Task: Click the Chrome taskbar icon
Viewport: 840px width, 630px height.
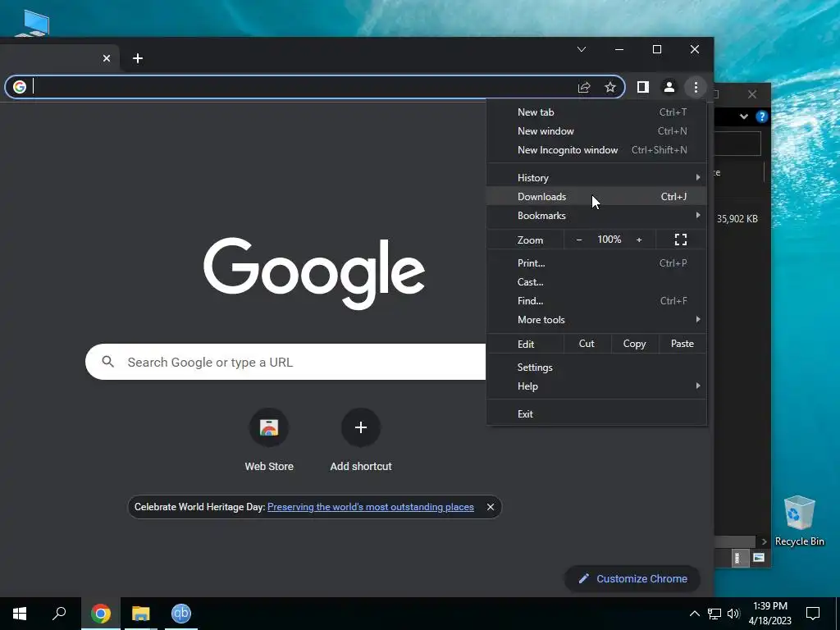Action: point(101,614)
